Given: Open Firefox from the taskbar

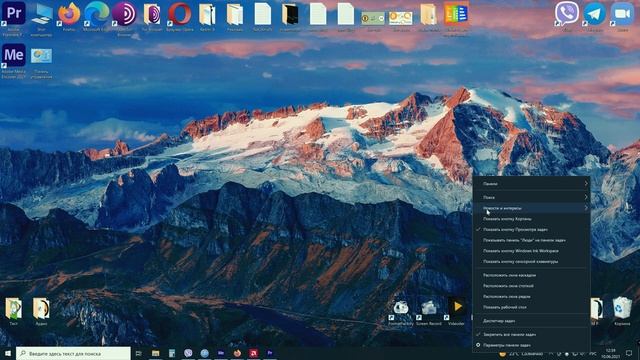Looking at the screenshot, I should (237, 353).
